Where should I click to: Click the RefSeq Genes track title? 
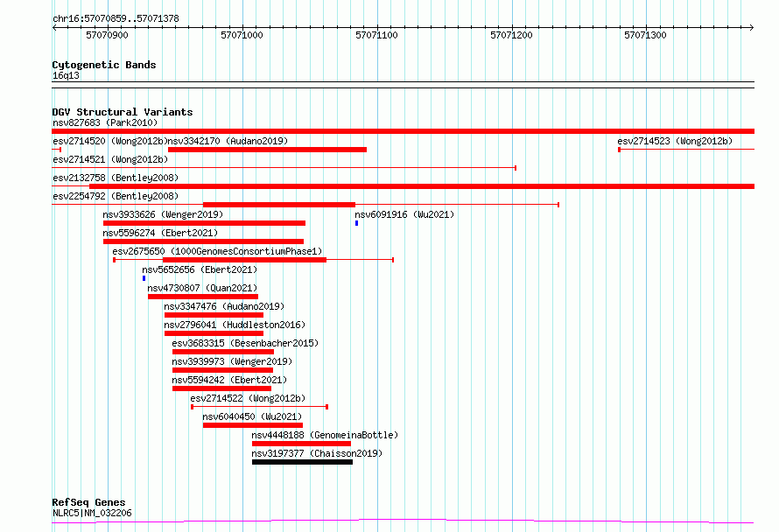[88, 502]
